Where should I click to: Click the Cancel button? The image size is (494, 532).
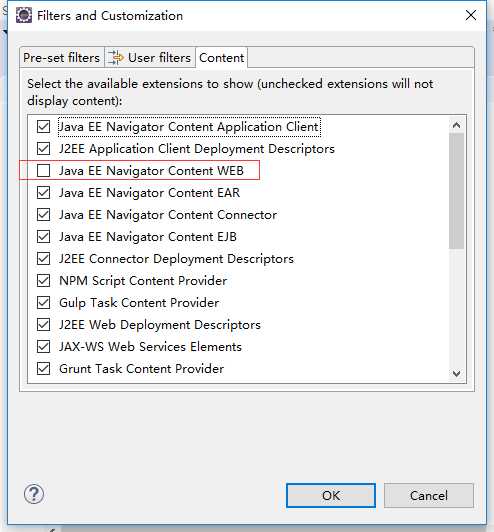(429, 496)
